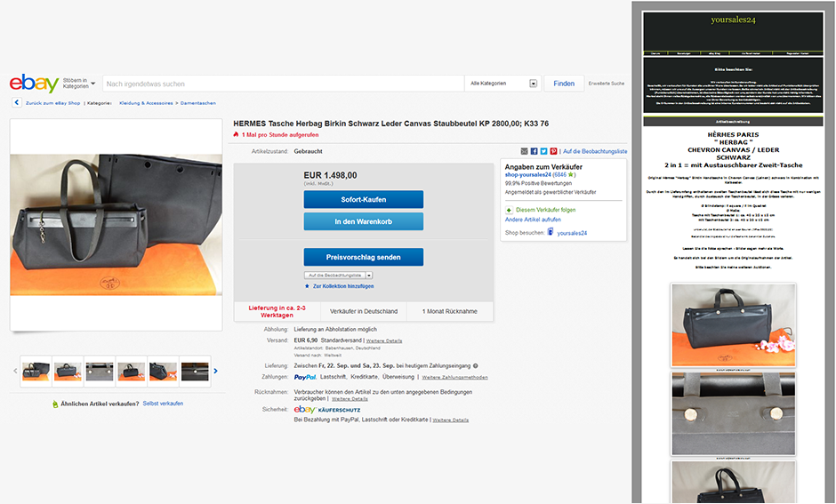The height and width of the screenshot is (504, 836).
Task: Click the Artikelbeschreibung header bar
Action: point(733,122)
